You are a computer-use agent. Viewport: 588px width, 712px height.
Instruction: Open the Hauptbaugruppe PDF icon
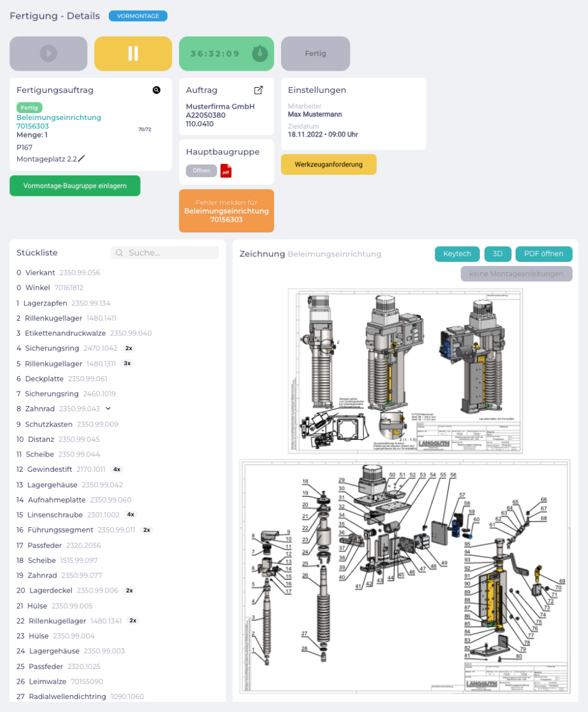(x=226, y=171)
